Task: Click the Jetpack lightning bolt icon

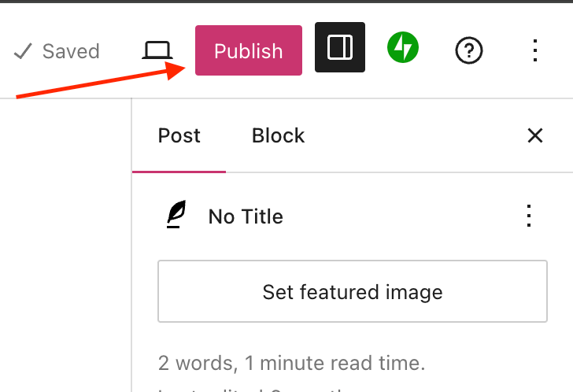Action: point(403,50)
